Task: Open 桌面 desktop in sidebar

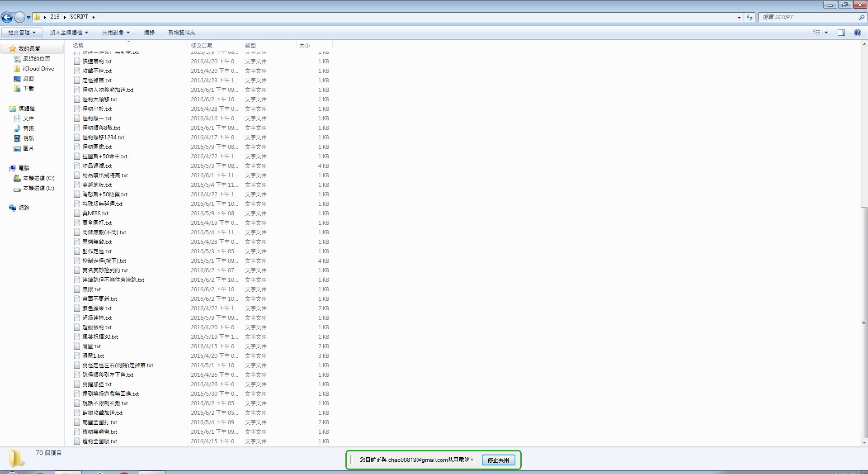Action: click(x=24, y=79)
